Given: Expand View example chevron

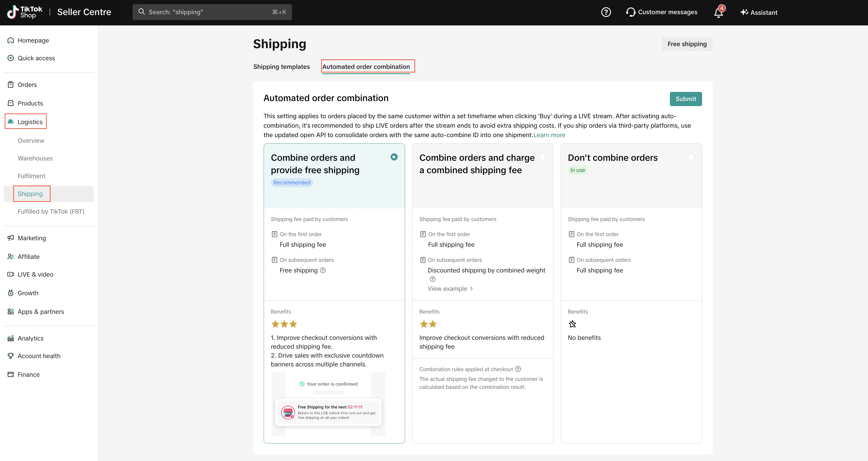Looking at the screenshot, I should coord(471,289).
